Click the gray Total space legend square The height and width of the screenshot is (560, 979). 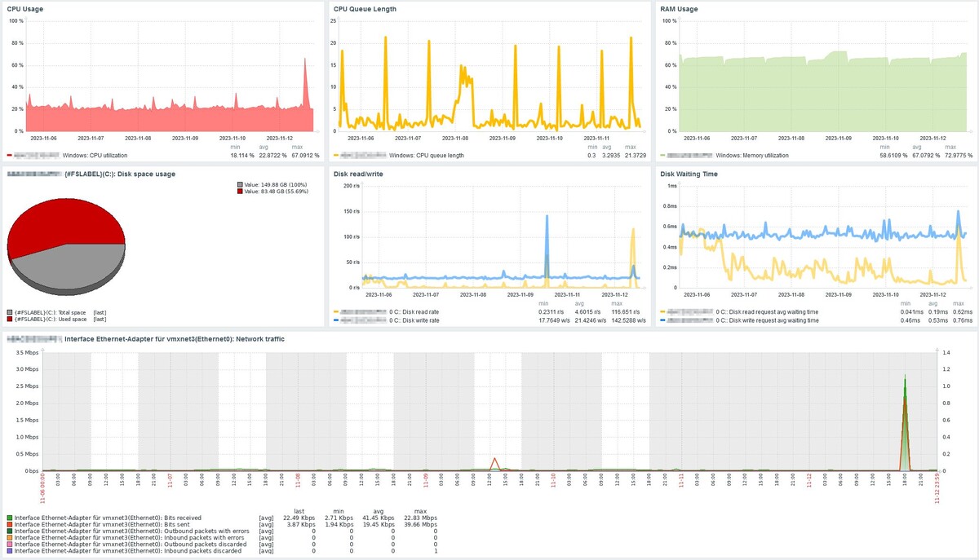(10, 312)
